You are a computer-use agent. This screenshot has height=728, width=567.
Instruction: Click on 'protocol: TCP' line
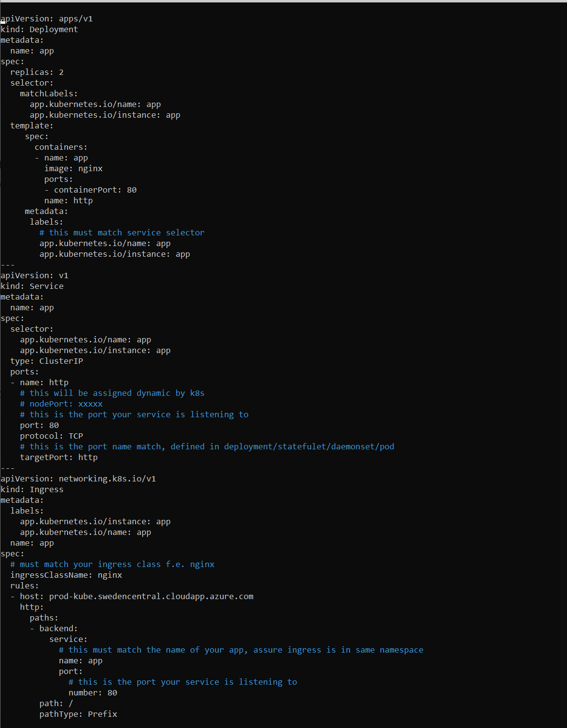pos(52,436)
